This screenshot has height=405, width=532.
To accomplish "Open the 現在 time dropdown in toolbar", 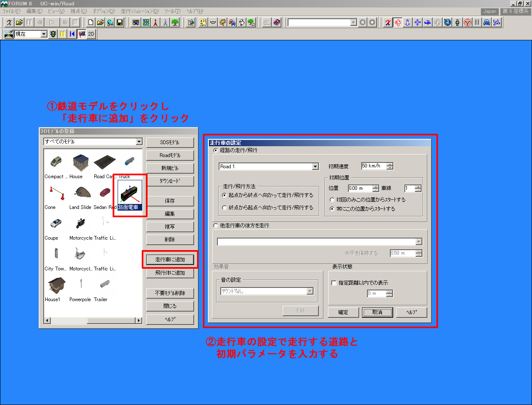I will tap(44, 34).
